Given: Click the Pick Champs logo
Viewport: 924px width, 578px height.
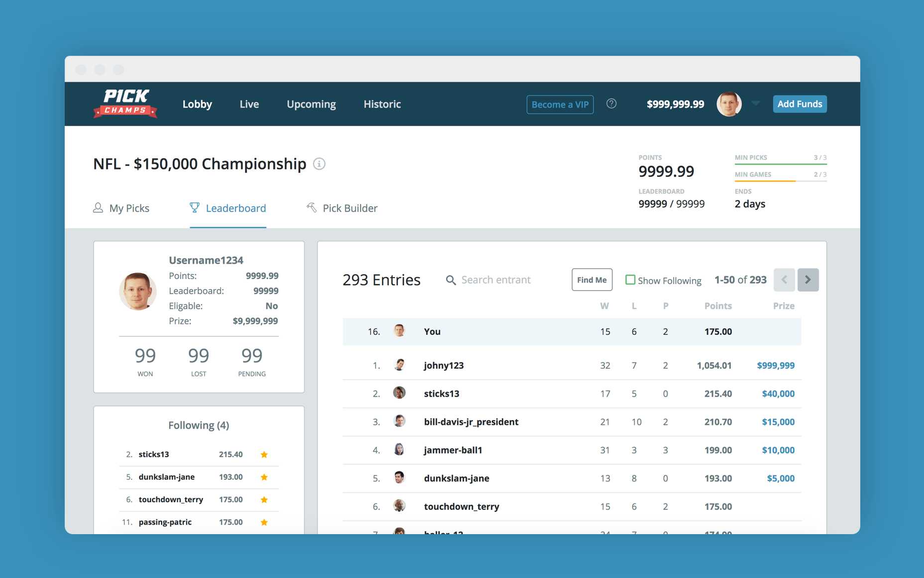Looking at the screenshot, I should tap(125, 104).
